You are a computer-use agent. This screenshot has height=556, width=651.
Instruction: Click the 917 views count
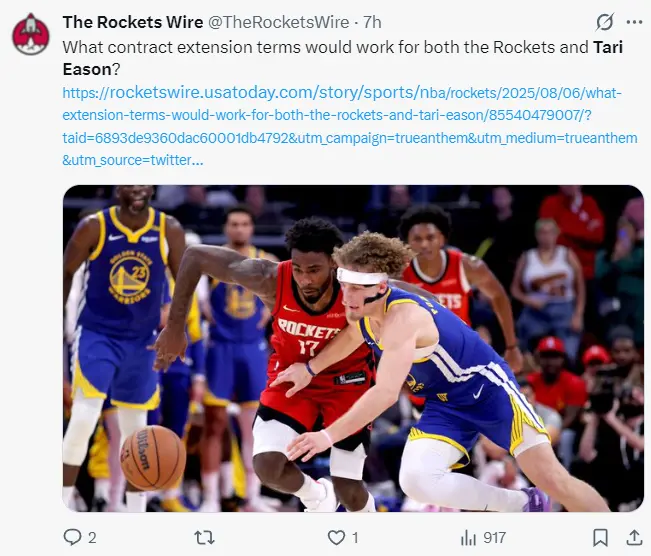coord(494,538)
